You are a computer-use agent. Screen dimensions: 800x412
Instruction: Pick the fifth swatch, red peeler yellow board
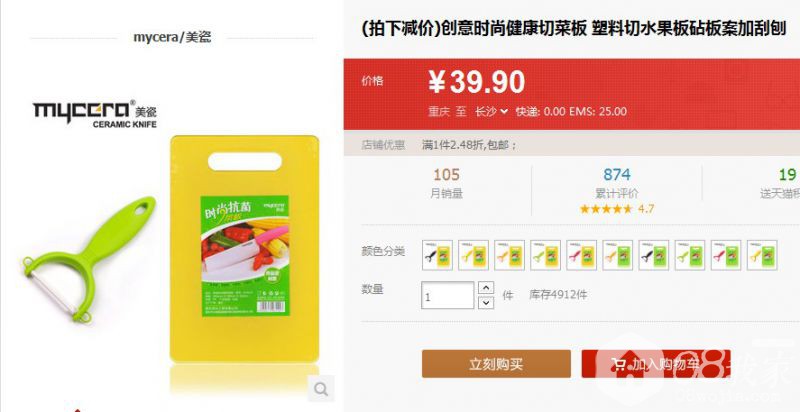click(x=582, y=255)
